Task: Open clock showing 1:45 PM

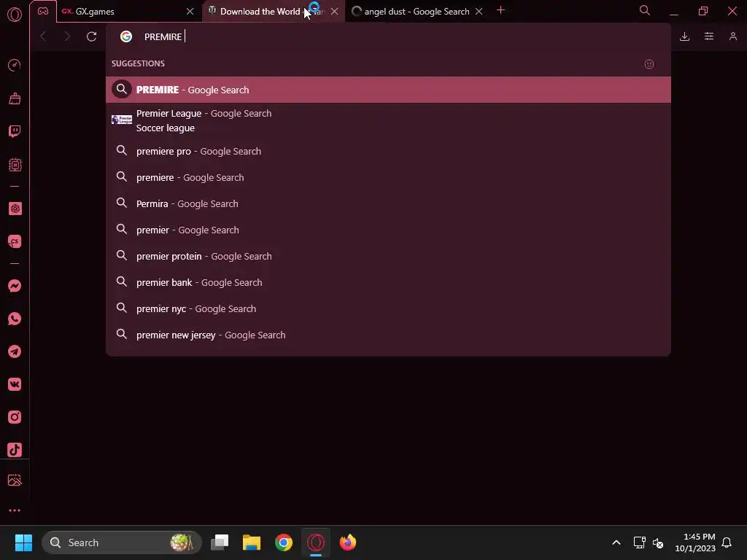Action: (x=695, y=542)
